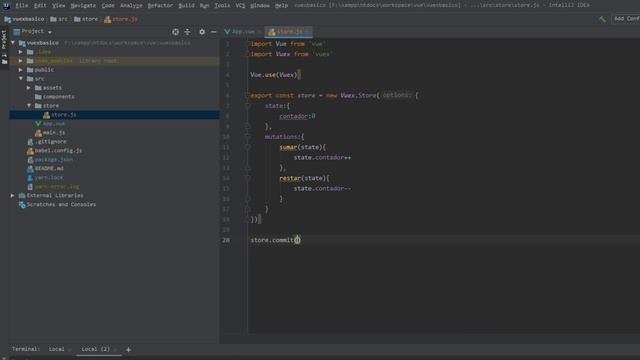
Task: Open the VCS menu
Action: [240, 5]
